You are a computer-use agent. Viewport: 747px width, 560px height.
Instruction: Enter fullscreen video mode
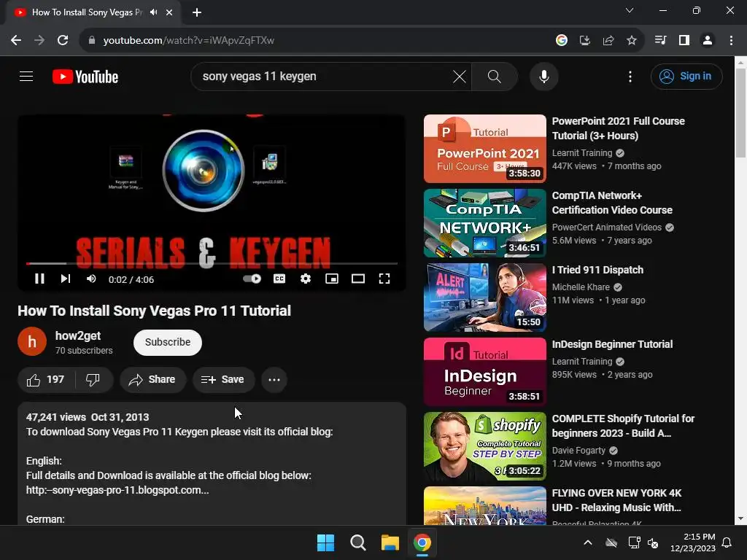[384, 279]
